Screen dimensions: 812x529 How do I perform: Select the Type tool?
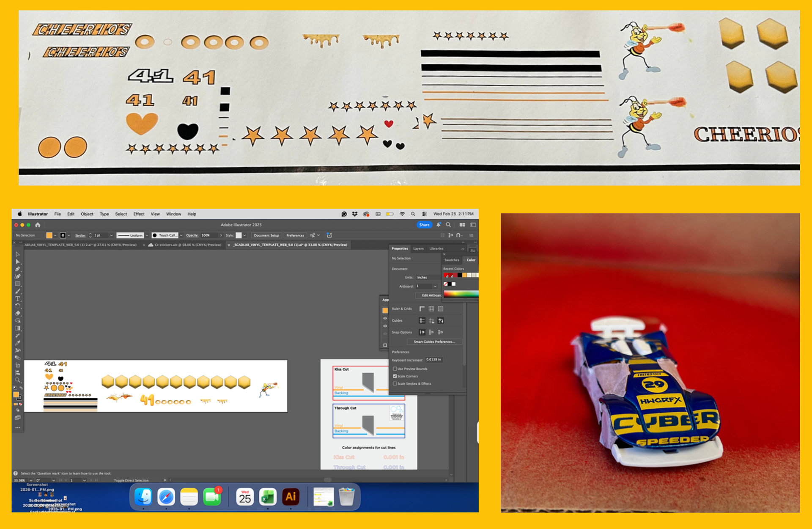click(x=18, y=299)
